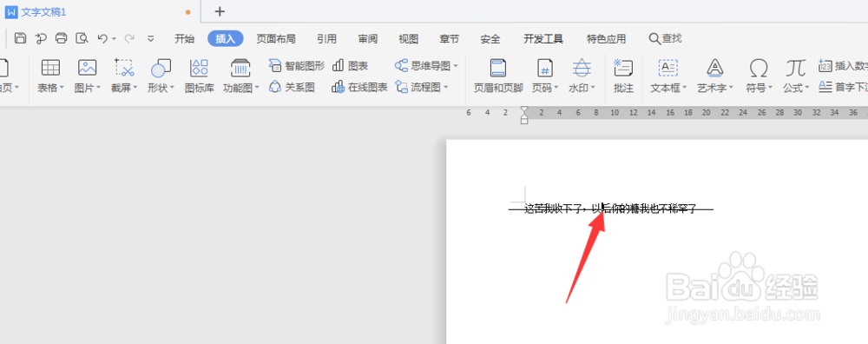Click the first-line indent marker on ruler
The height and width of the screenshot is (344, 868).
click(x=524, y=110)
